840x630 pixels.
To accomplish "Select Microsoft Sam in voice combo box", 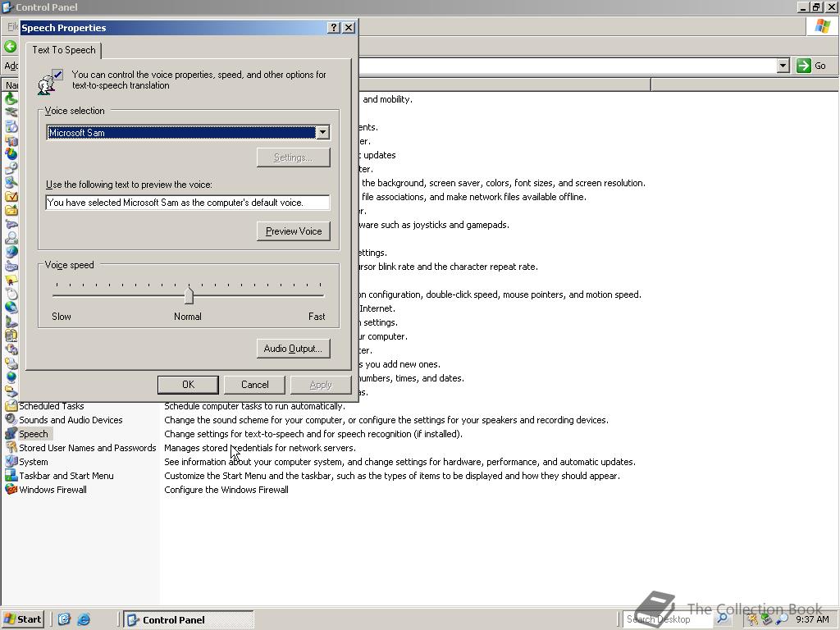I will pyautogui.click(x=188, y=132).
